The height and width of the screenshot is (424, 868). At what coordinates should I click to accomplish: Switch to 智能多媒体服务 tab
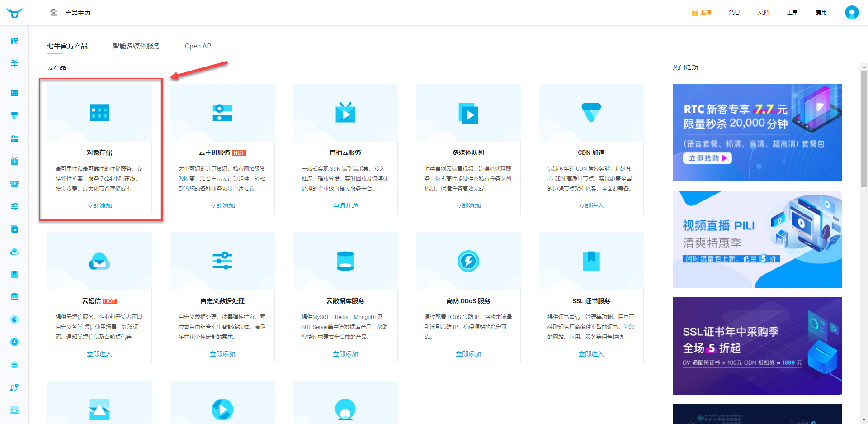136,46
